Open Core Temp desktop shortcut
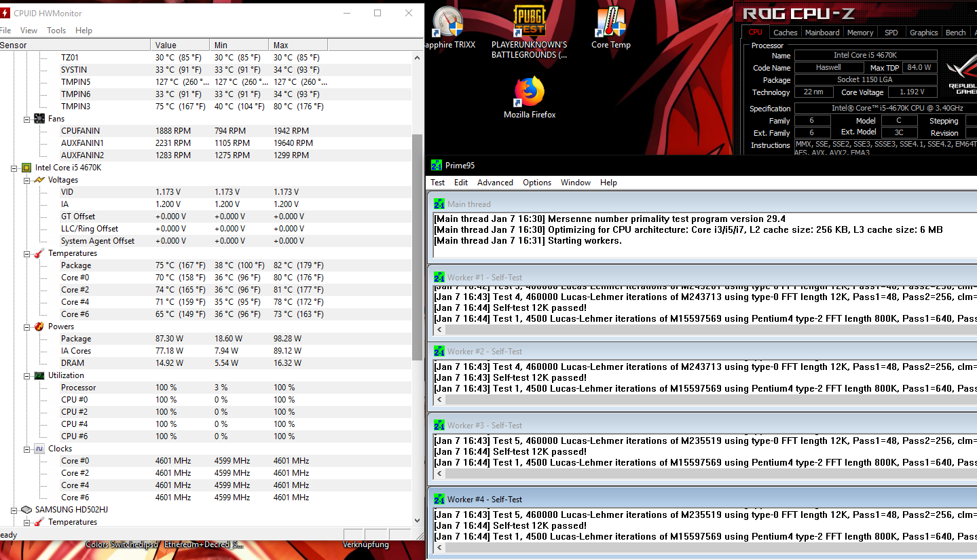This screenshot has height=560, width=977. coord(610,27)
